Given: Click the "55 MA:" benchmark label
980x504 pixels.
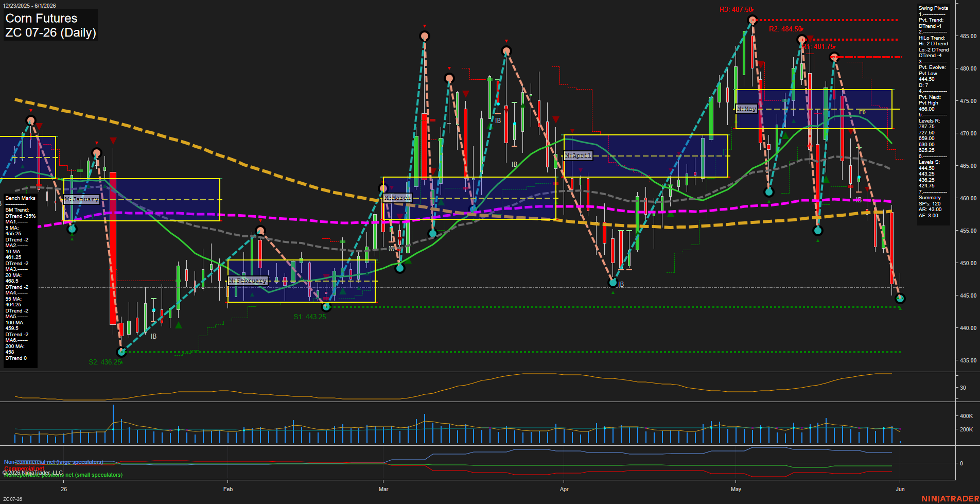Looking at the screenshot, I should (13, 299).
